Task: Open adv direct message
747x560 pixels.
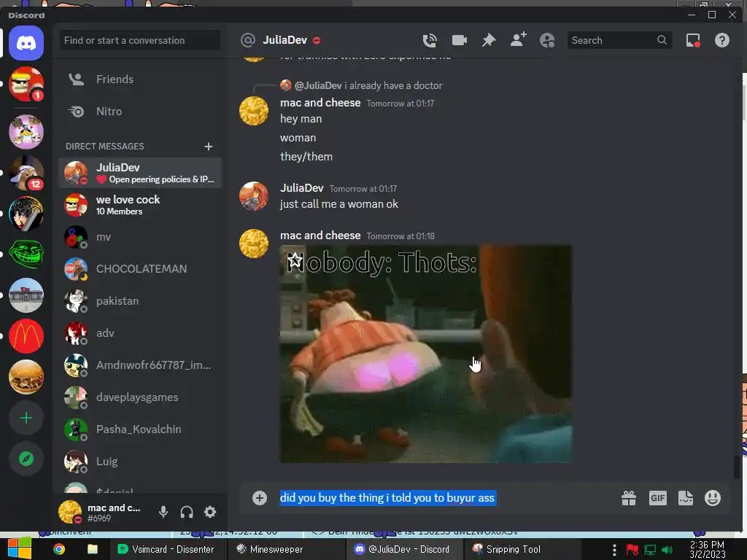Action: (x=140, y=333)
